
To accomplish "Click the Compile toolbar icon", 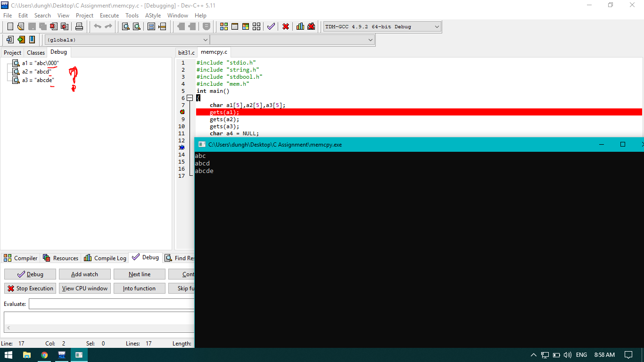I will pos(224,26).
